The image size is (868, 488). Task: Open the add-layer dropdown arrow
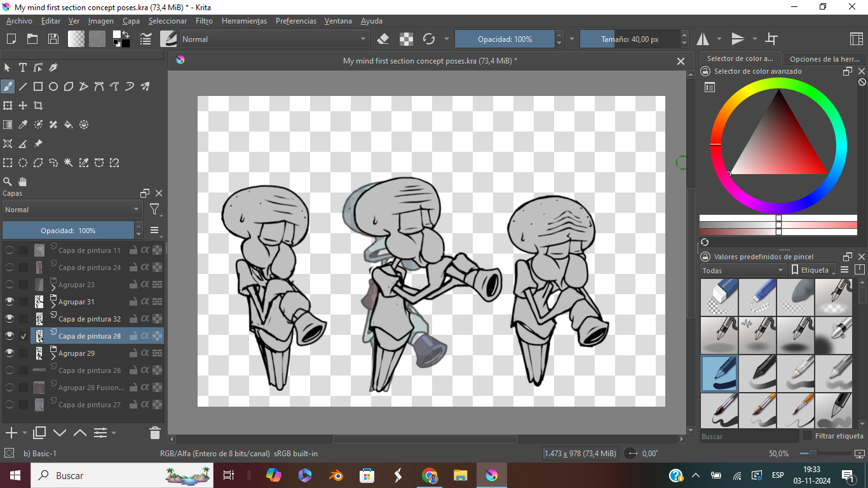[25, 433]
